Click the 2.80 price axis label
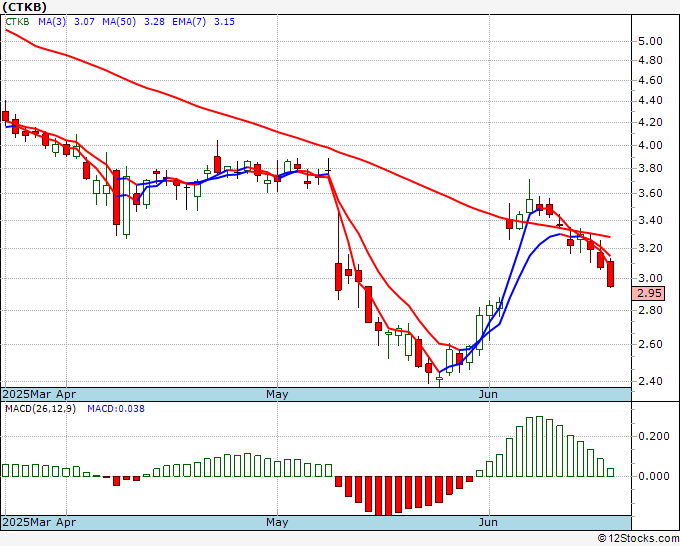 (x=650, y=310)
